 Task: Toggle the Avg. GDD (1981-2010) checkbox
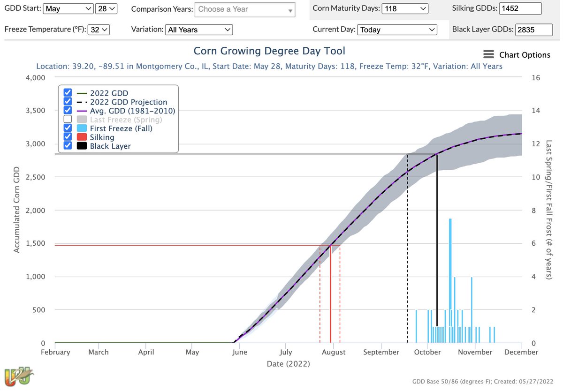[68, 111]
